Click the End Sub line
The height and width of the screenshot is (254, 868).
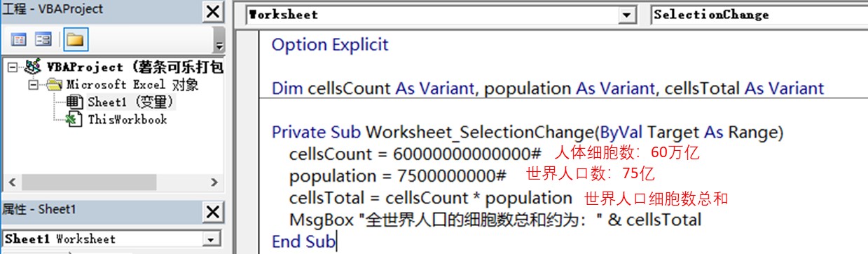[304, 242]
